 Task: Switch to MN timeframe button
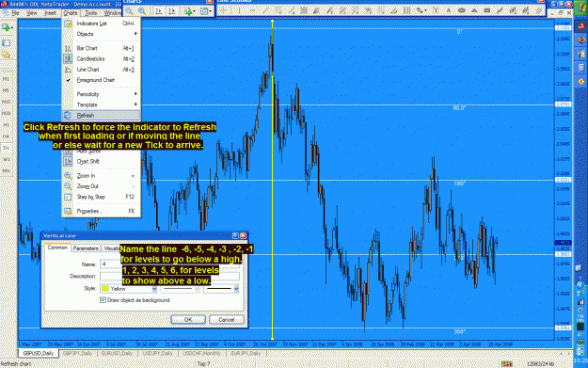[x=6, y=170]
